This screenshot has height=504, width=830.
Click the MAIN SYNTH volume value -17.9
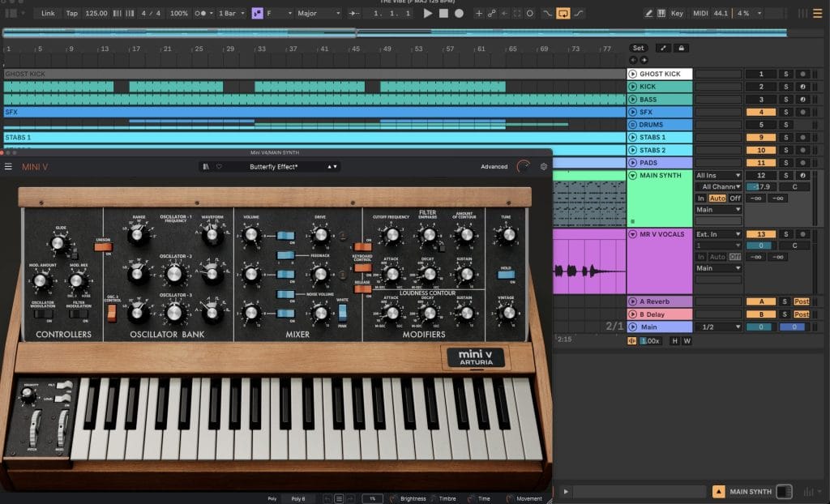(x=760, y=187)
